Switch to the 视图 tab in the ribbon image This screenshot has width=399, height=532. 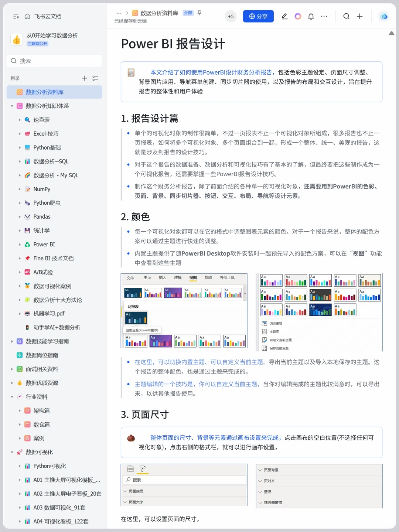coord(192,277)
